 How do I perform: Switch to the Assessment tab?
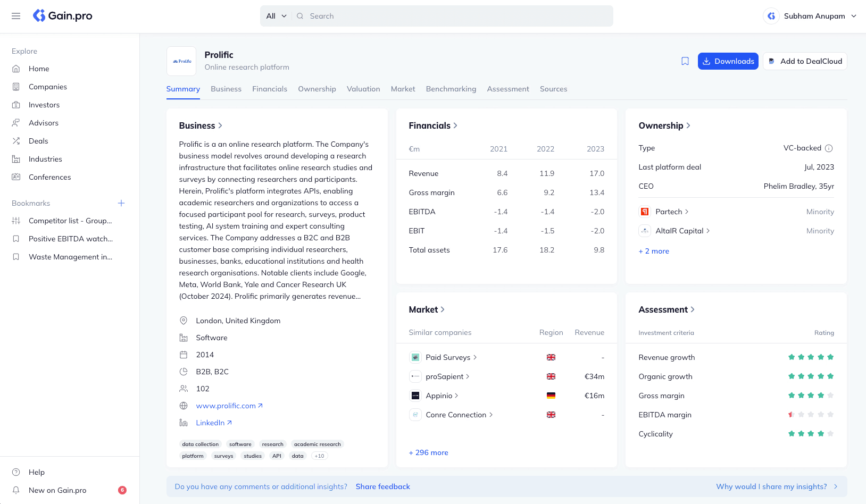tap(508, 89)
